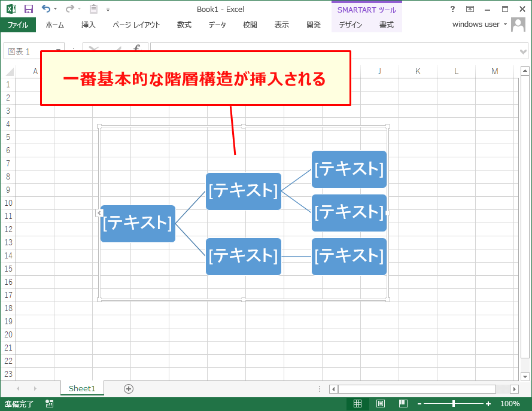Open the Undo history dropdown

click(x=54, y=8)
